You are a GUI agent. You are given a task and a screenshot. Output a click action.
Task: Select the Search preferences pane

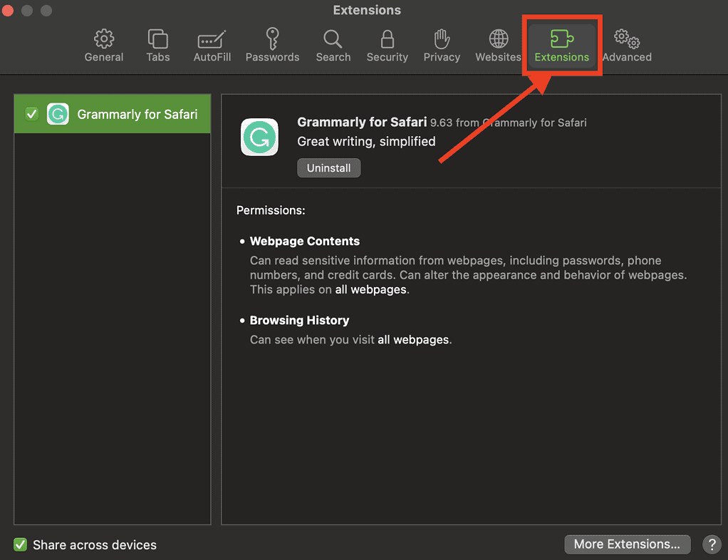click(333, 46)
